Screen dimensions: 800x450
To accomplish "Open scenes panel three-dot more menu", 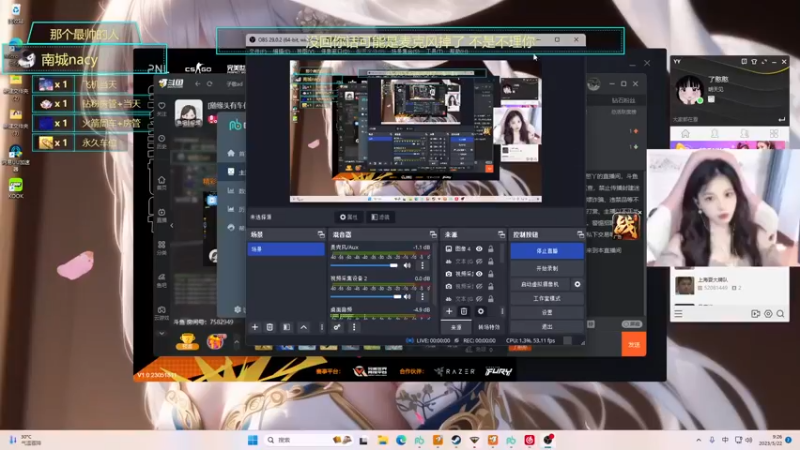I will (321, 327).
